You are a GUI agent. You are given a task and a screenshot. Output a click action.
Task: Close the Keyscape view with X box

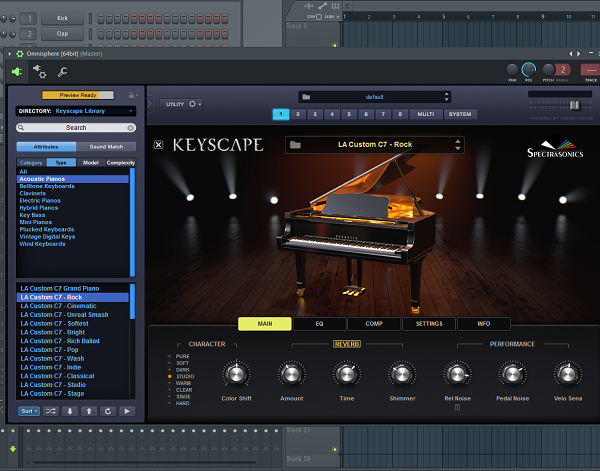(x=158, y=145)
